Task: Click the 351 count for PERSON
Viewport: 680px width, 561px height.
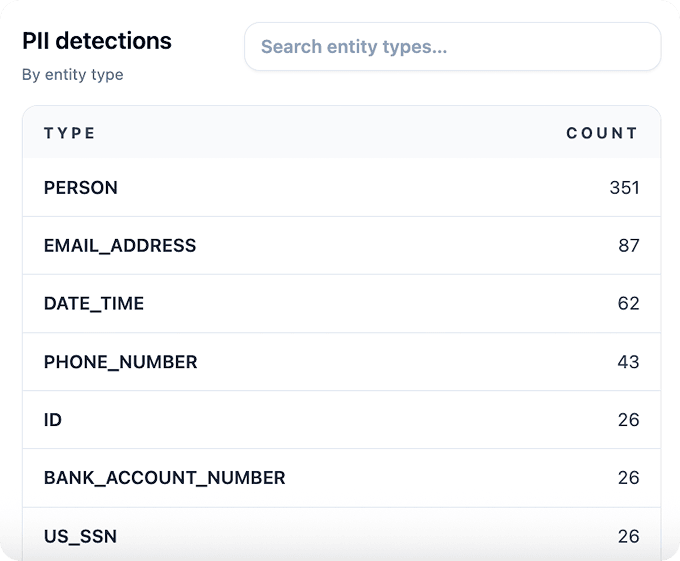Action: tap(624, 188)
